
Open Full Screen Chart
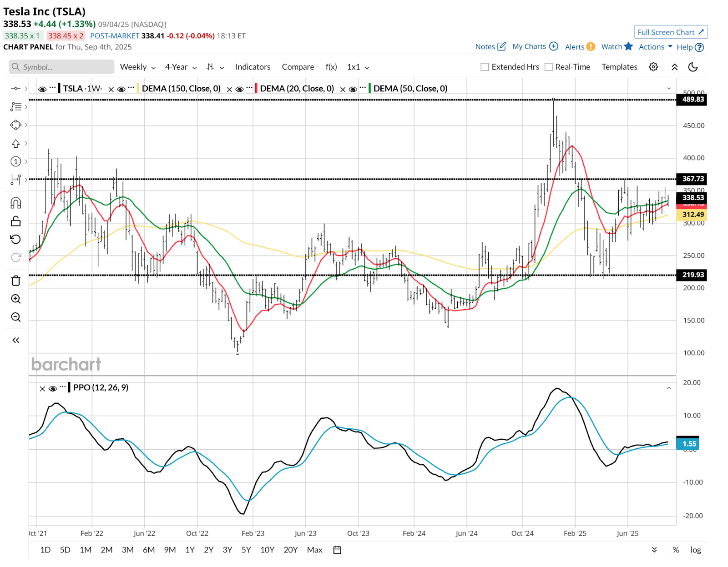coord(671,32)
